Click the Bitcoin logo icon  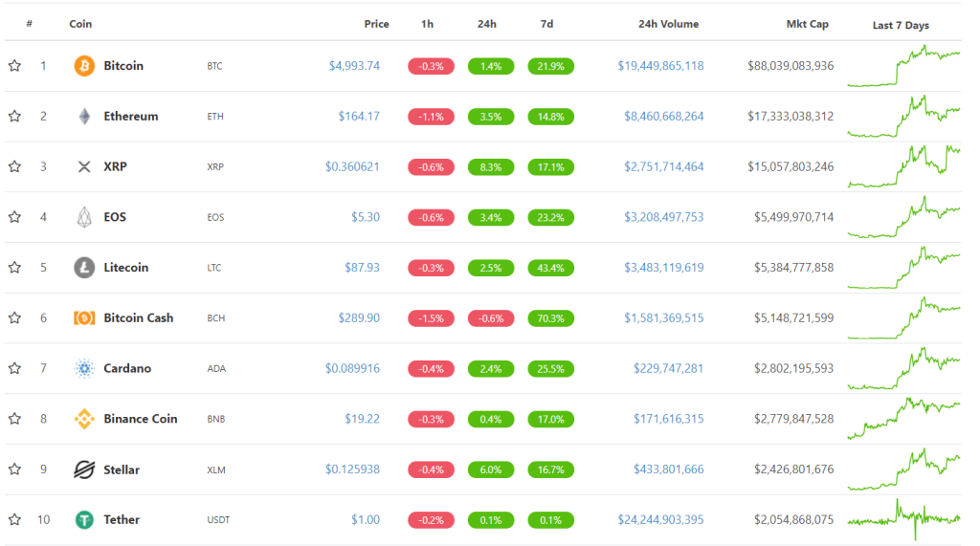[84, 66]
